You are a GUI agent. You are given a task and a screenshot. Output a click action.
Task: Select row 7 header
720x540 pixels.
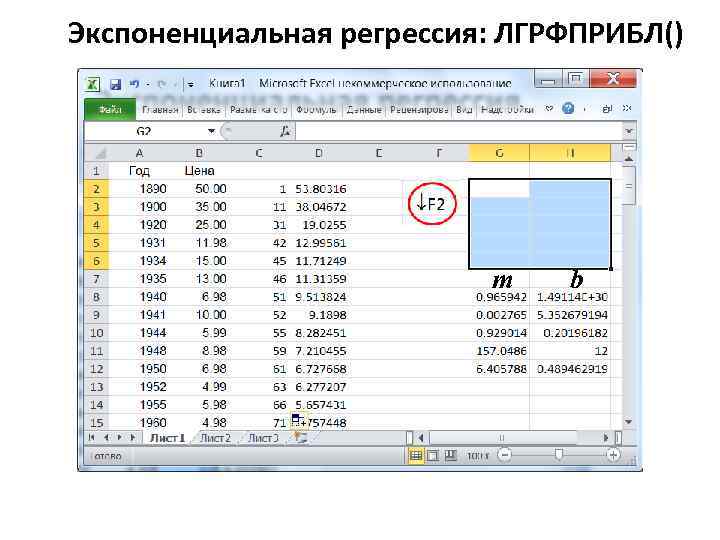[x=97, y=279]
